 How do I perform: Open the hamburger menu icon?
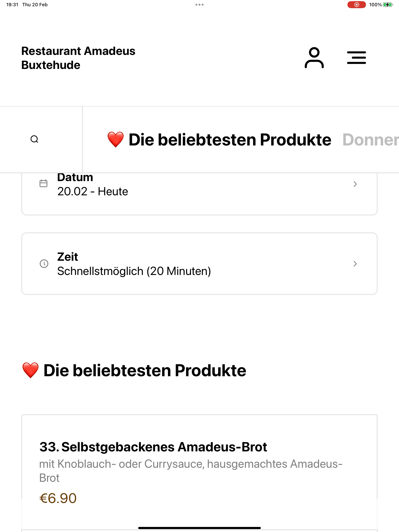(x=356, y=58)
